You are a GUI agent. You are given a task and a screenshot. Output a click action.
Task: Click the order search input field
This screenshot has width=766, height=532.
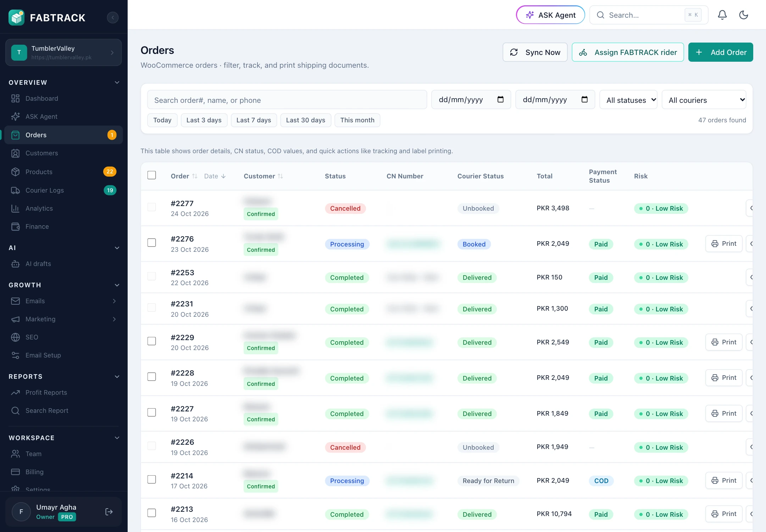[287, 100]
